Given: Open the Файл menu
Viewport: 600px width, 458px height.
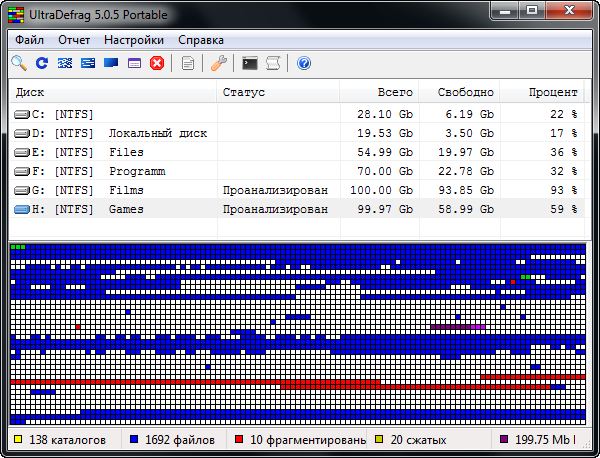Looking at the screenshot, I should [x=30, y=40].
